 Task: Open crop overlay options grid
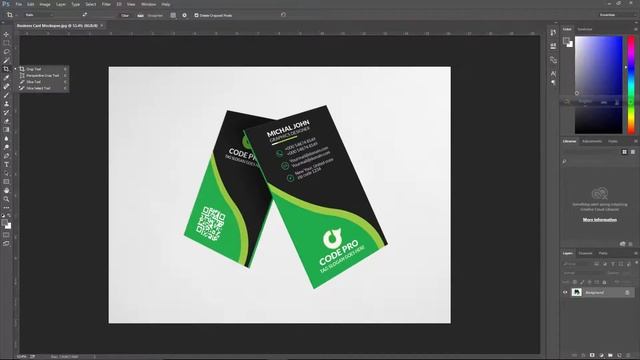[x=173, y=15]
